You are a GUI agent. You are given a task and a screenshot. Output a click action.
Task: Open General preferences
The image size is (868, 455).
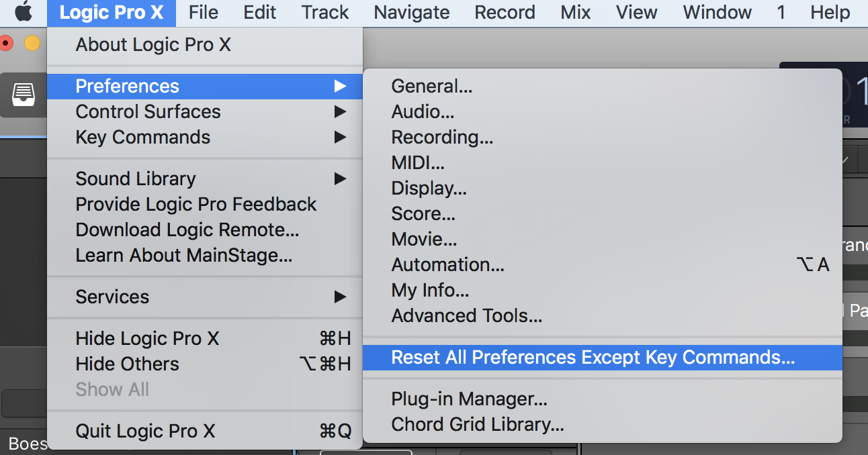tap(432, 86)
